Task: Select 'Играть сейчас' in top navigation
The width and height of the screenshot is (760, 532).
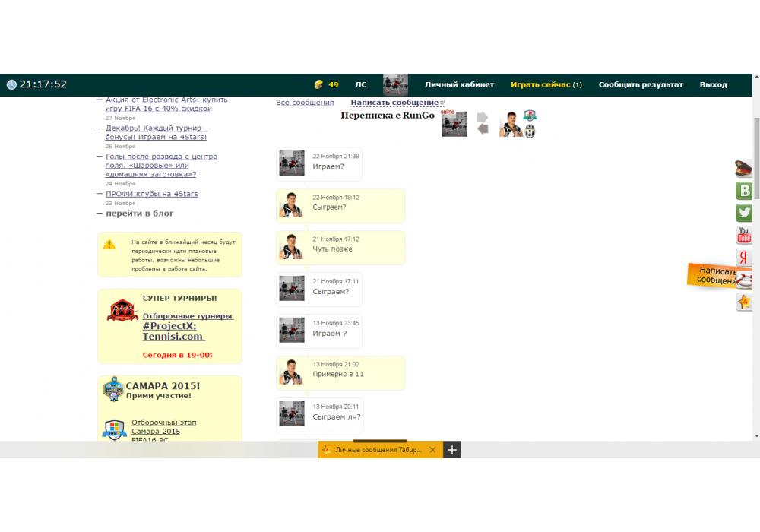Action: [x=540, y=84]
